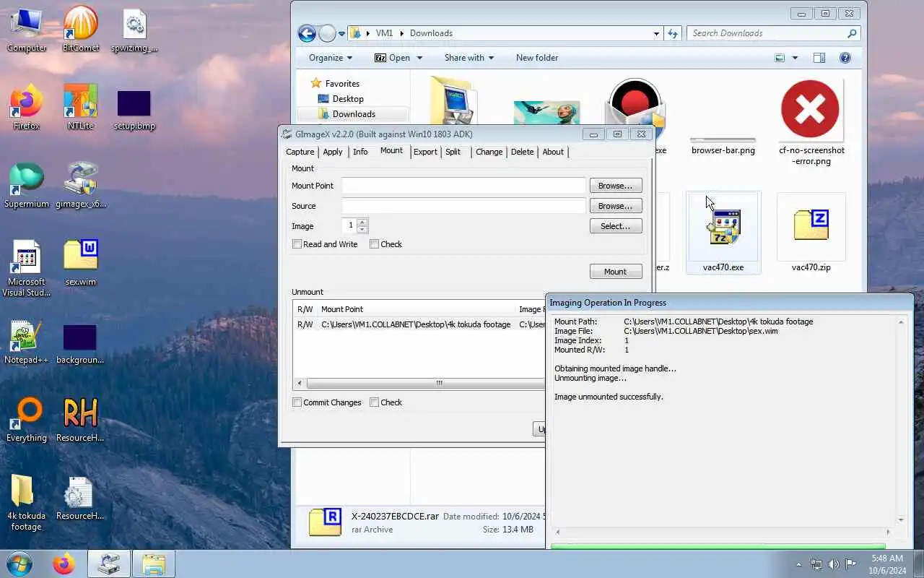The image size is (924, 578).
Task: Open the Split tab
Action: pos(453,152)
